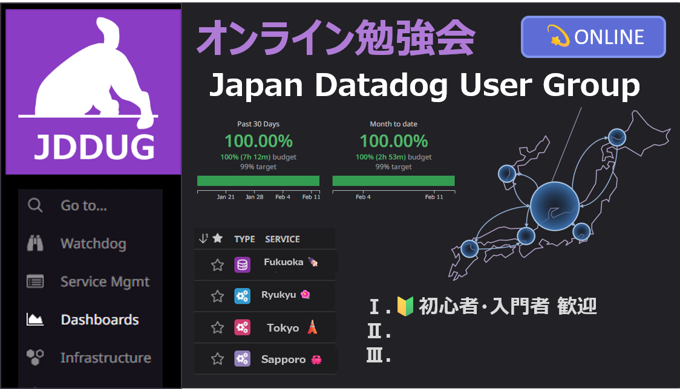Image resolution: width=680 pixels, height=389 pixels.
Task: Sort by SERVICE column header
Action: [x=282, y=239]
